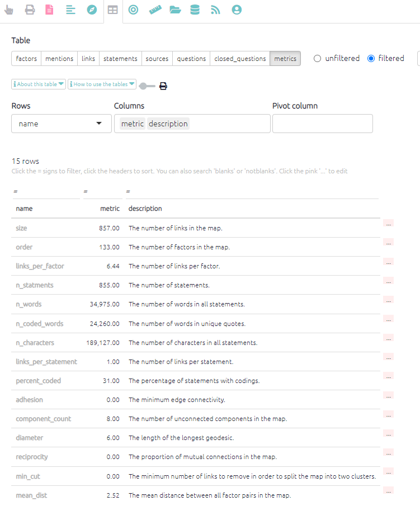Adjust the small grey slider toggle
Image resolution: width=420 pixels, height=506 pixels.
[x=147, y=86]
